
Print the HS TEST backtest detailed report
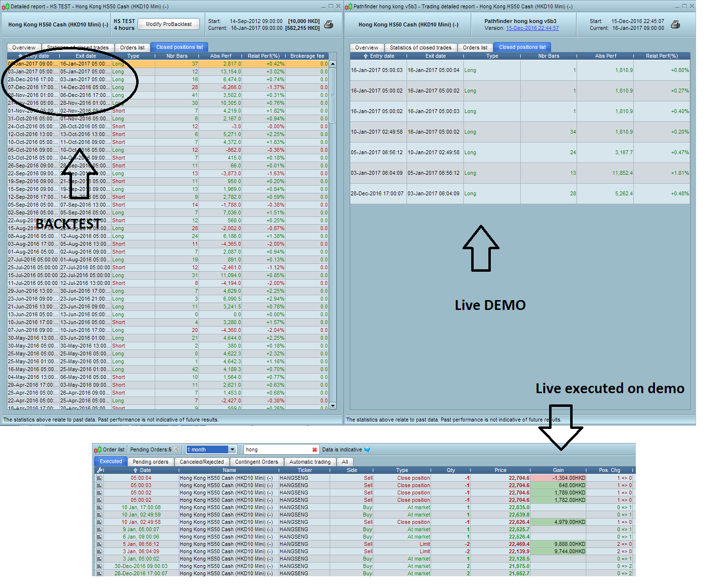[329, 24]
